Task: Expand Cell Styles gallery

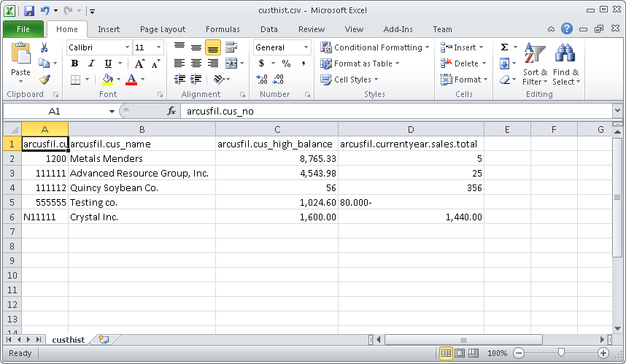Action: point(349,80)
